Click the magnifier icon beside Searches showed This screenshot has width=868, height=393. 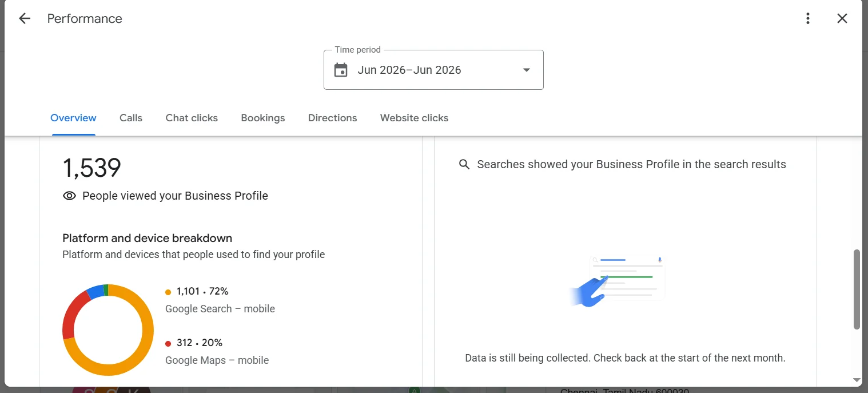464,165
